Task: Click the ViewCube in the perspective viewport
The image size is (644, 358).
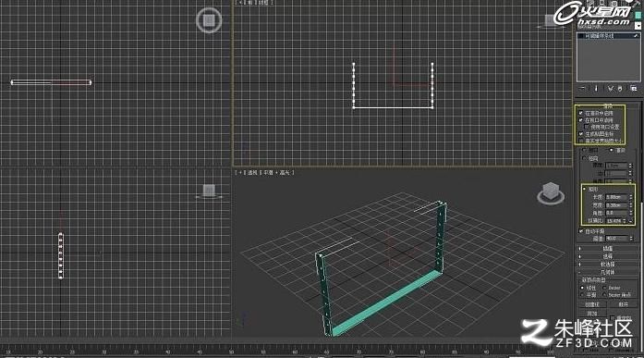Action: [x=551, y=193]
